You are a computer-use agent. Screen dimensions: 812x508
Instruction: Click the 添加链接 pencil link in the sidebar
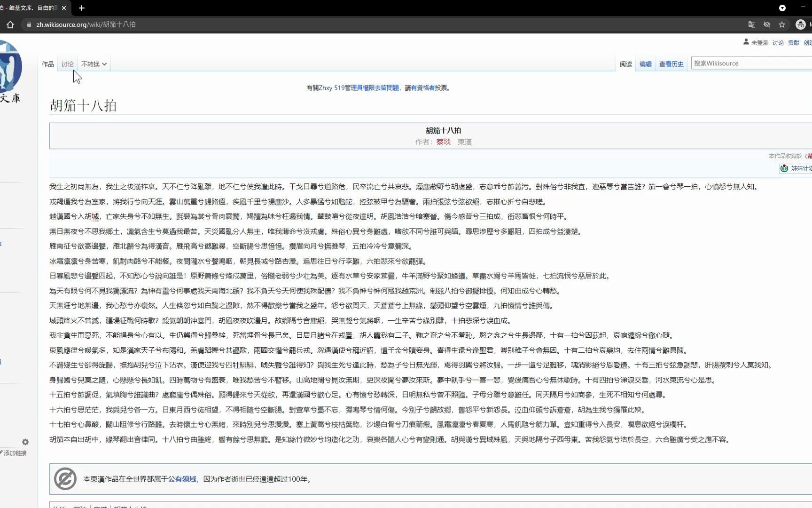[14, 453]
